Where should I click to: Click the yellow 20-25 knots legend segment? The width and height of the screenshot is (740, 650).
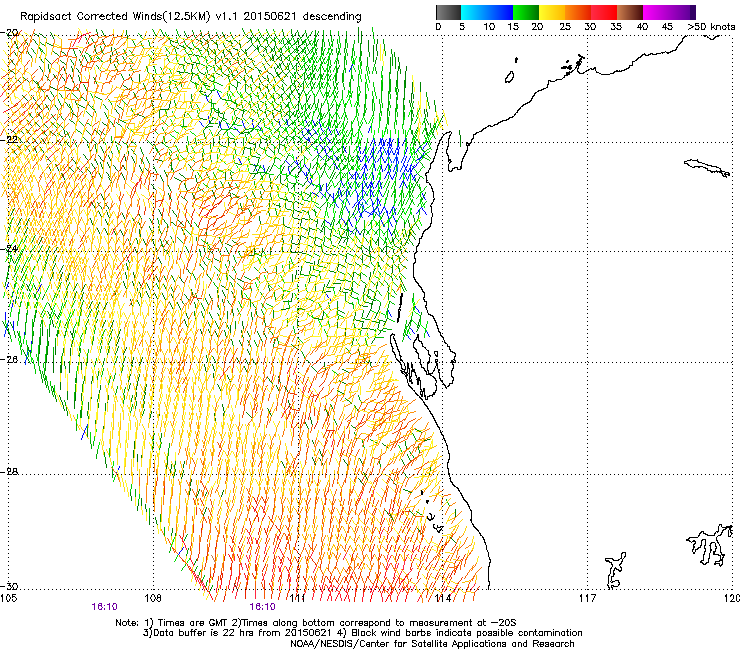(x=552, y=12)
